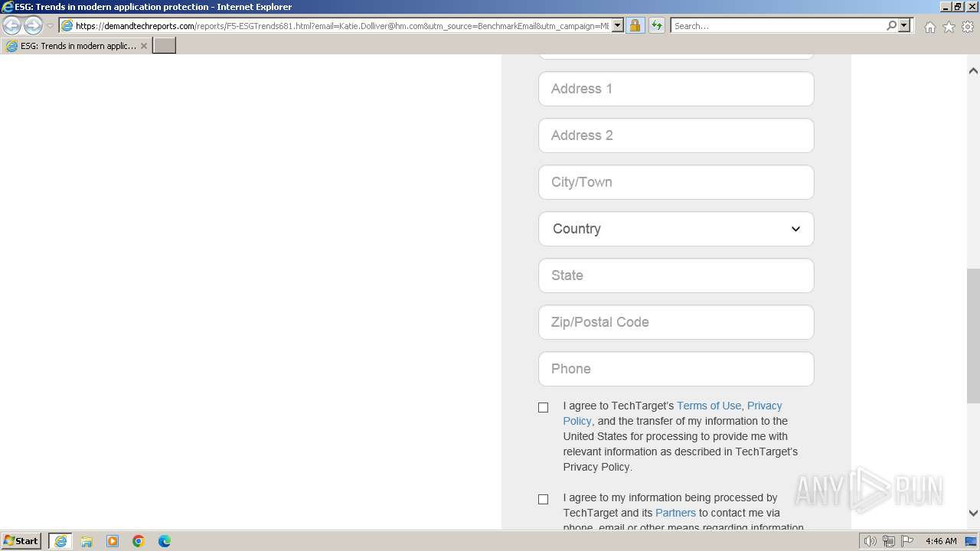Click the URL address bar
The height and width of the screenshot is (551, 980).
[342, 26]
